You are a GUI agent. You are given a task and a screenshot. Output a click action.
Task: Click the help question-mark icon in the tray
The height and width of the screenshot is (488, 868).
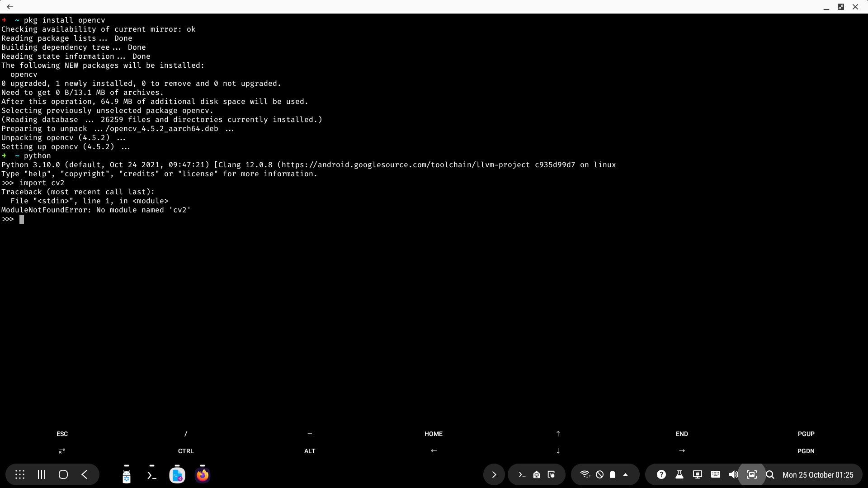pos(661,474)
